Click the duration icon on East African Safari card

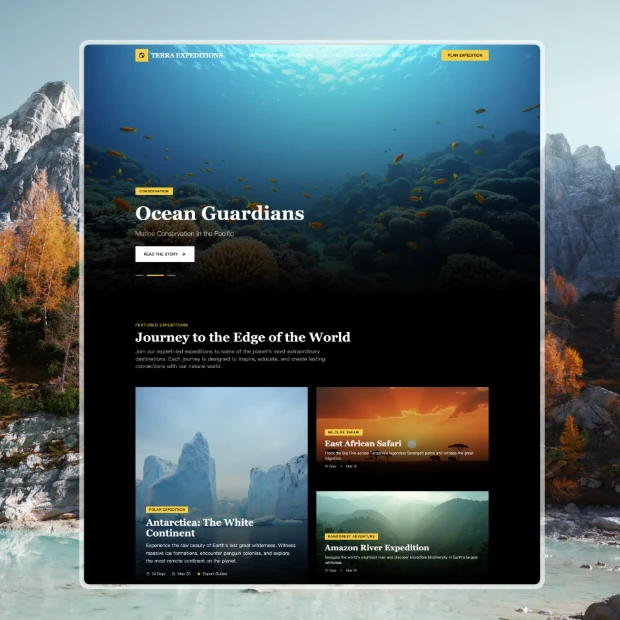(326, 466)
